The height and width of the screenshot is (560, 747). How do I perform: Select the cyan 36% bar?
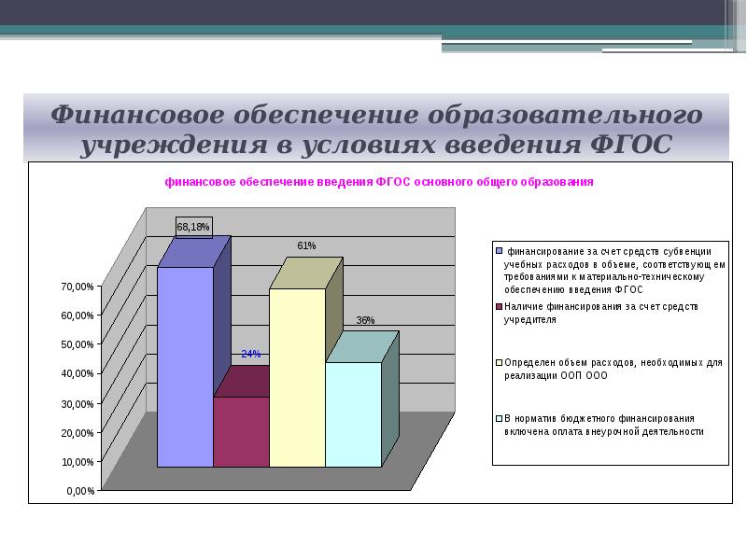coord(353,413)
